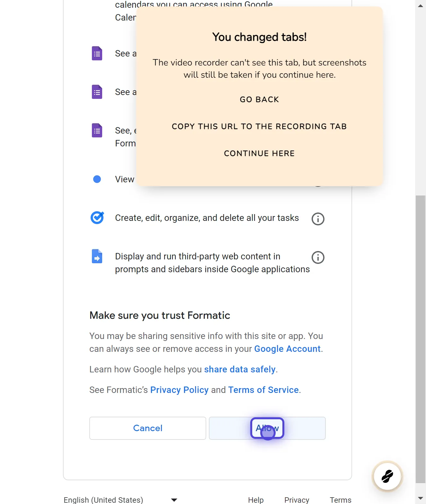426x504 pixels.
Task: Read how Google helps you share data safely
Action: click(240, 369)
